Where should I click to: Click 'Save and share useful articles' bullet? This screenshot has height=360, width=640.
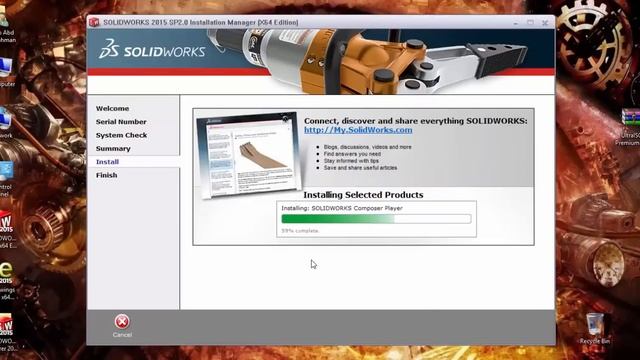click(x=360, y=168)
